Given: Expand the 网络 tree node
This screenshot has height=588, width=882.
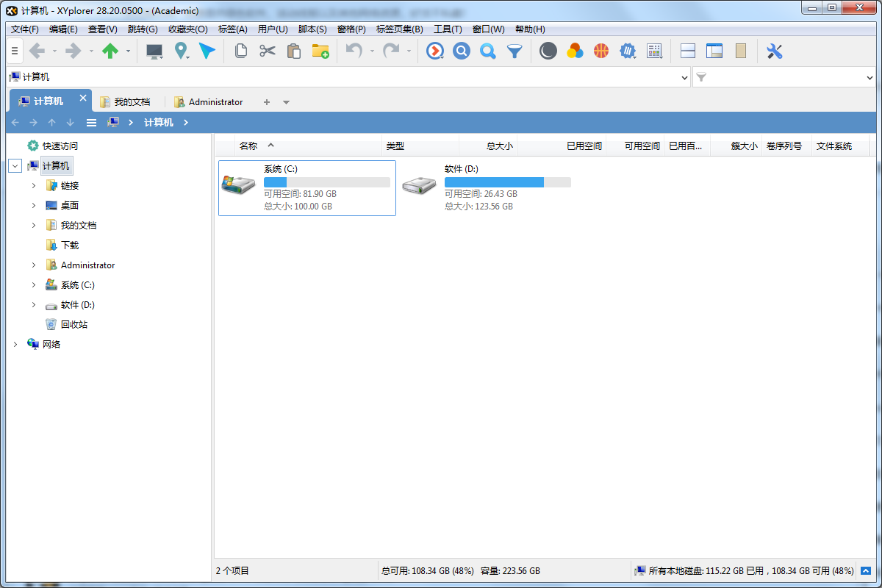Looking at the screenshot, I should pyautogui.click(x=15, y=344).
